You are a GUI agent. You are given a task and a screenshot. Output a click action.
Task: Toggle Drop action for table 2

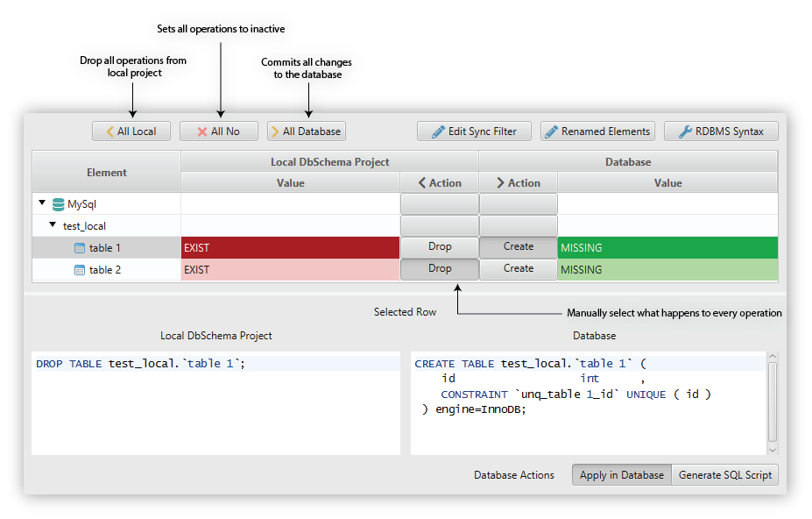[x=440, y=269]
